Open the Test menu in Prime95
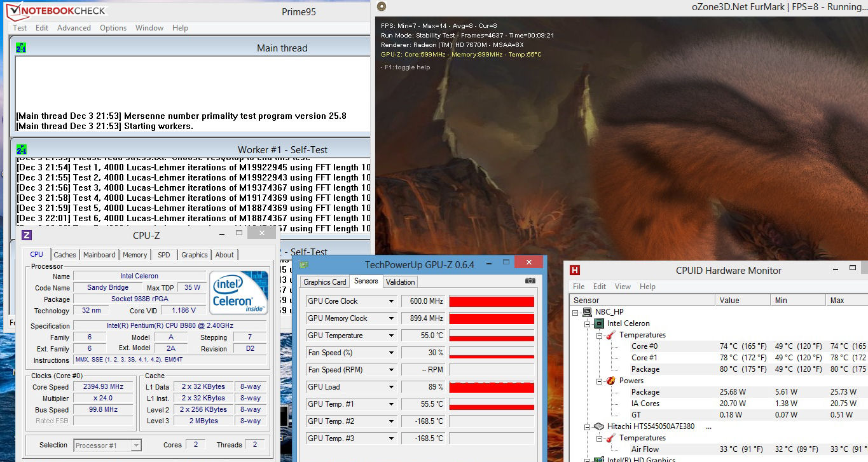This screenshot has height=462, width=868. pos(20,28)
